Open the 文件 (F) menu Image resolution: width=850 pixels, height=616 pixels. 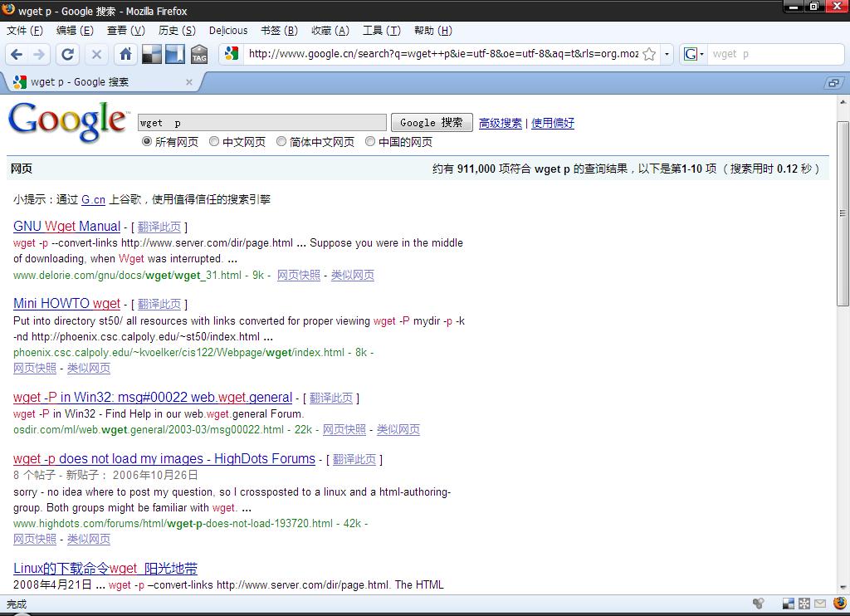click(x=25, y=31)
